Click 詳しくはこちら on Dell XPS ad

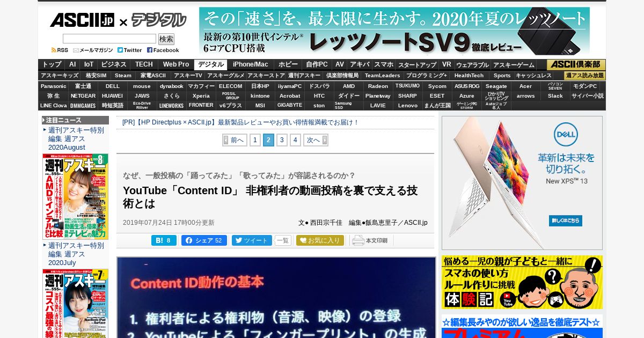coord(566,221)
